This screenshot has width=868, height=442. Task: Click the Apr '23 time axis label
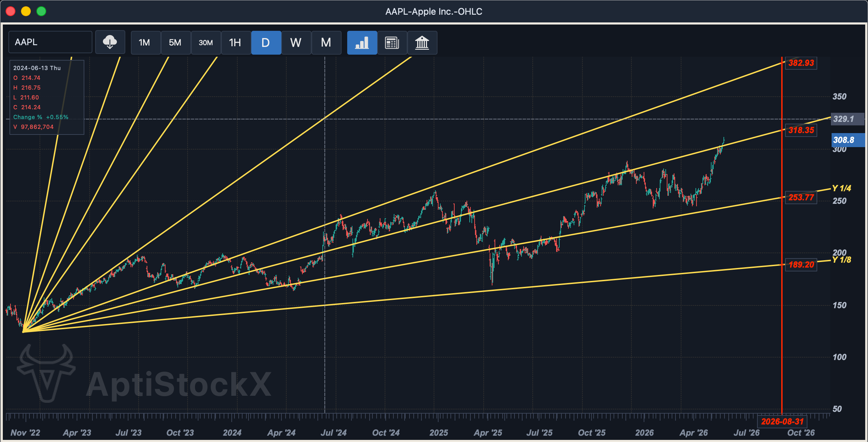point(77,433)
